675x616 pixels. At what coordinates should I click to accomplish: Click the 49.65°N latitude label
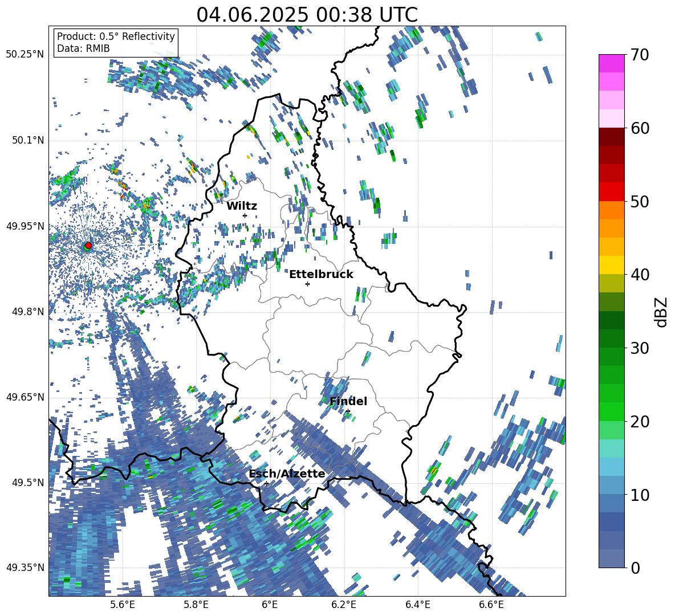25,397
